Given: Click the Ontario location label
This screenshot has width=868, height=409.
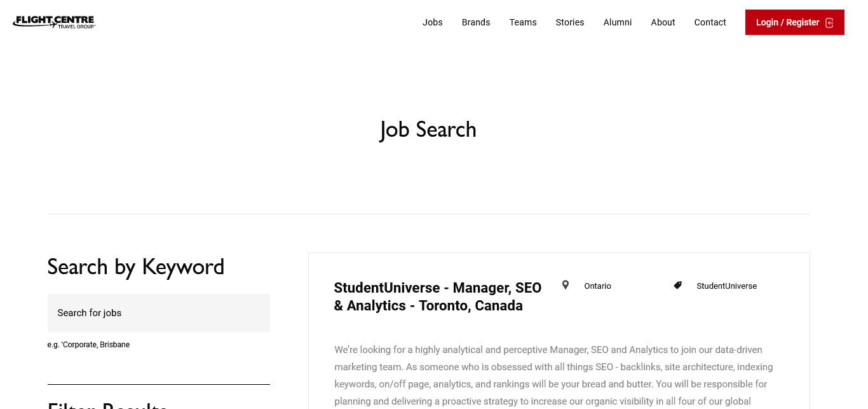Looking at the screenshot, I should pyautogui.click(x=597, y=286).
